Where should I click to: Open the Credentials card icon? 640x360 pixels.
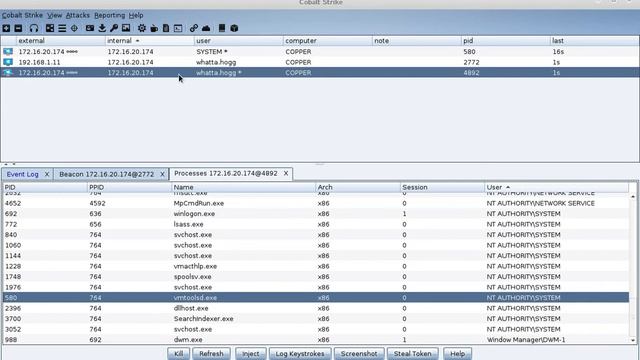(90, 28)
